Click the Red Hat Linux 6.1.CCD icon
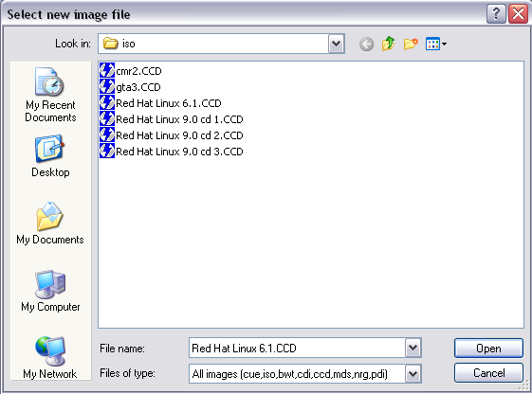 point(107,102)
